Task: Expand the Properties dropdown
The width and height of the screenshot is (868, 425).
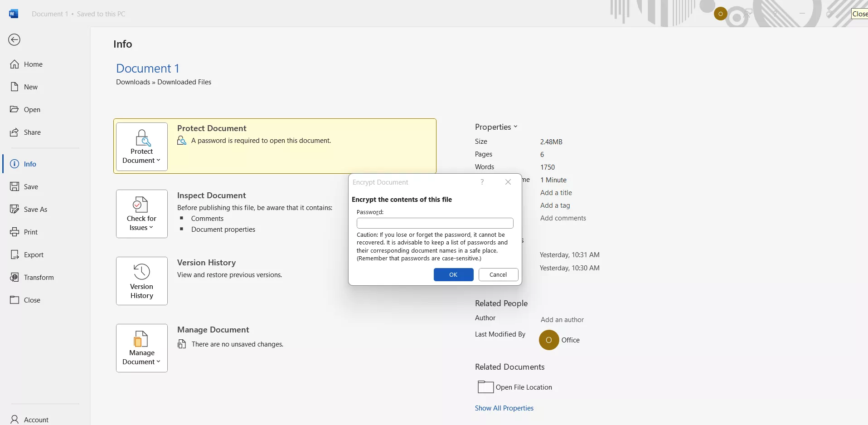Action: click(x=496, y=127)
